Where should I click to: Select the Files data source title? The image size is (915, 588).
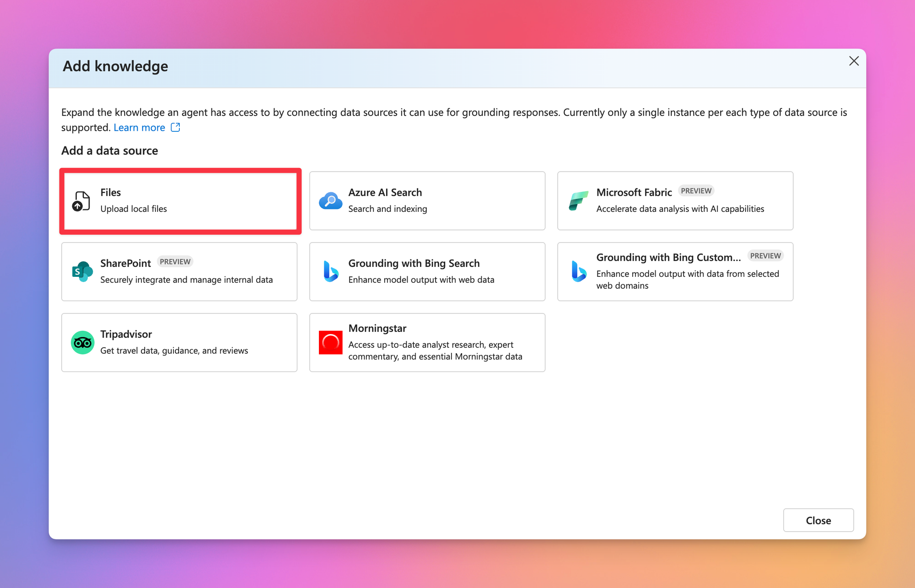click(x=110, y=193)
